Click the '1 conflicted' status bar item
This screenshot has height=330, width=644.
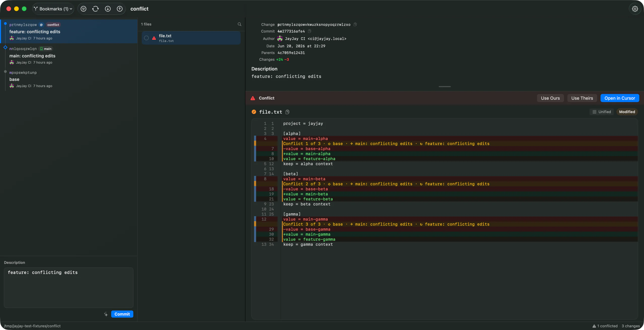pyautogui.click(x=605, y=326)
